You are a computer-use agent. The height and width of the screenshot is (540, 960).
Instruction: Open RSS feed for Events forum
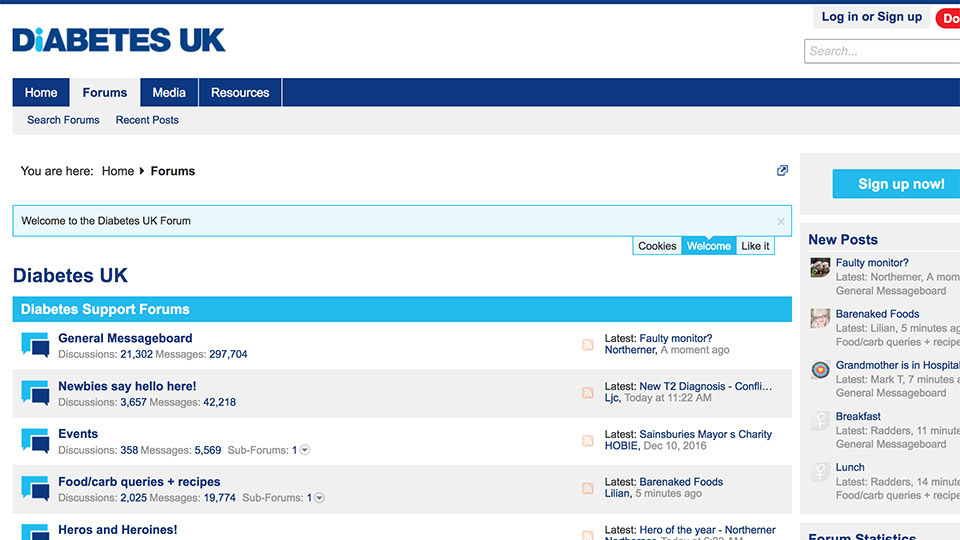click(x=588, y=440)
